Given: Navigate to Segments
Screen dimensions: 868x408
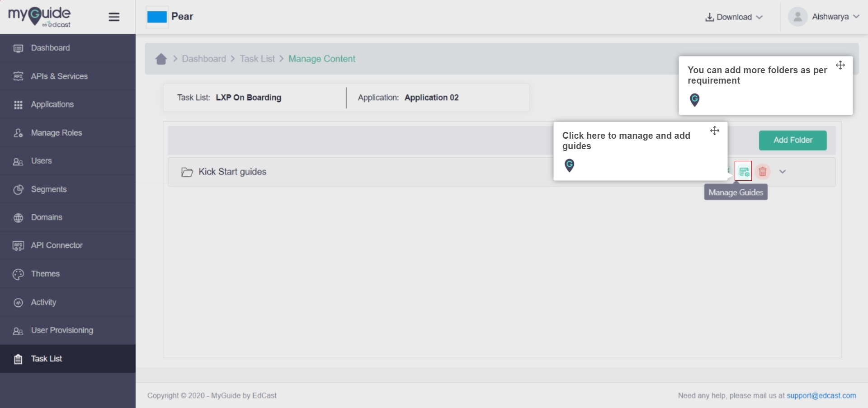Looking at the screenshot, I should tap(68, 189).
